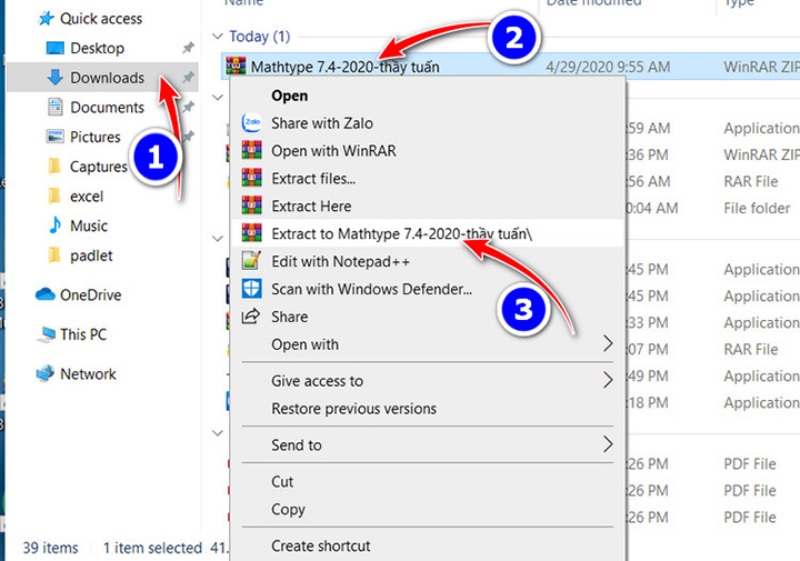Select the Mathtype 7.4-2020 ZIP file
Screen dimensions: 800x561
pos(344,67)
